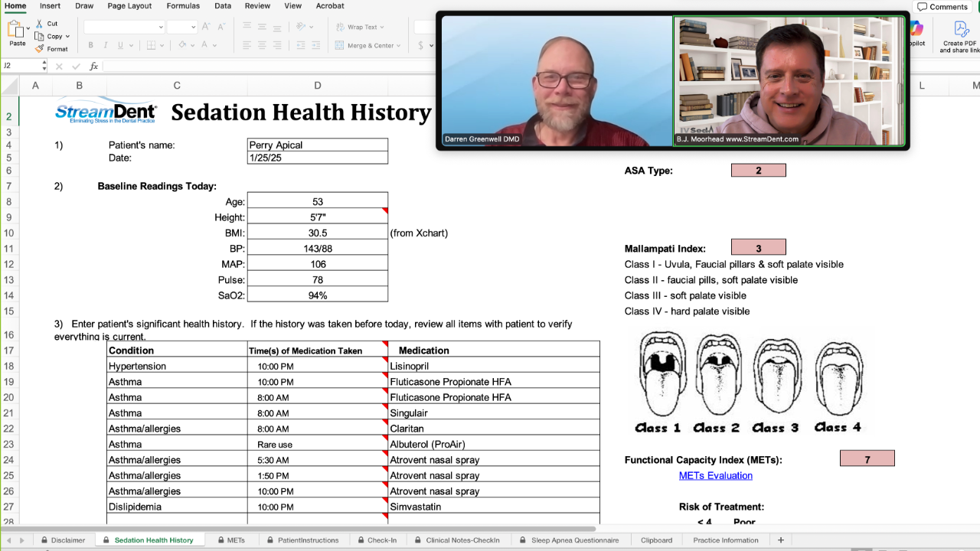Image resolution: width=980 pixels, height=551 pixels.
Task: Open the Formulas ribbon tab
Action: tap(183, 6)
